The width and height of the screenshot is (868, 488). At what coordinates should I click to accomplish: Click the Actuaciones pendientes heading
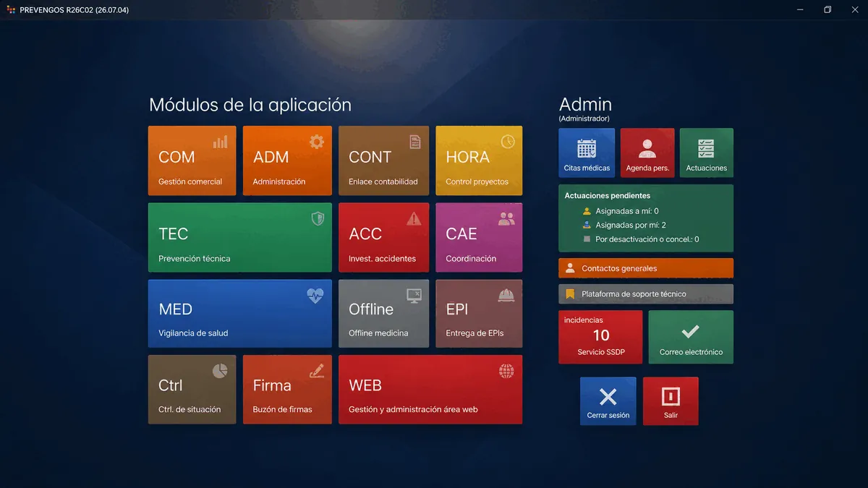coord(608,195)
